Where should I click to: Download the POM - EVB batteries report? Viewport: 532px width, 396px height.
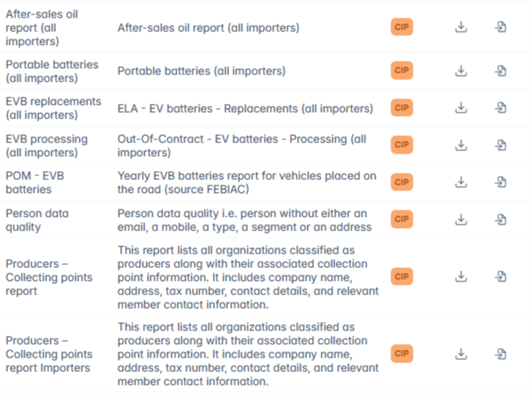[x=461, y=182]
